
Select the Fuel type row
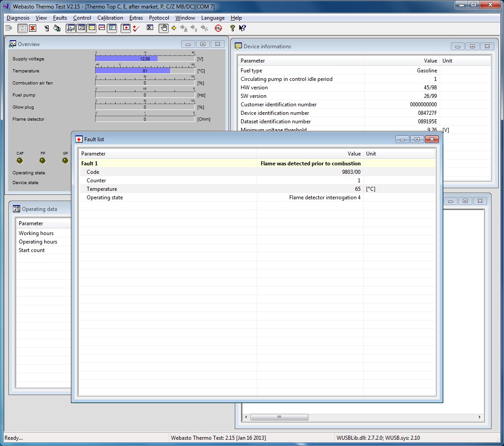365,71
